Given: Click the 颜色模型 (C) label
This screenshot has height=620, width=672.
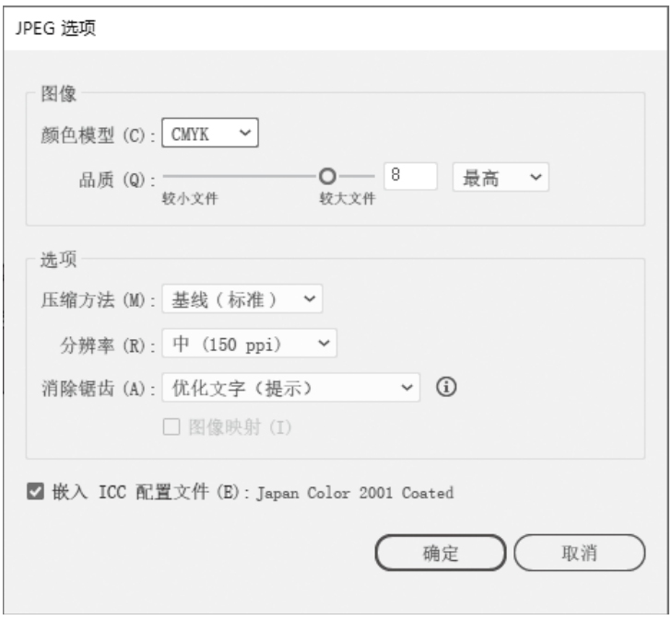Looking at the screenshot, I should point(92,135).
